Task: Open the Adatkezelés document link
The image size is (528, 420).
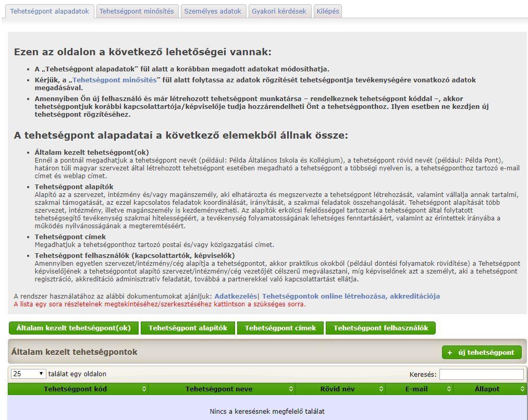Action: point(236,296)
